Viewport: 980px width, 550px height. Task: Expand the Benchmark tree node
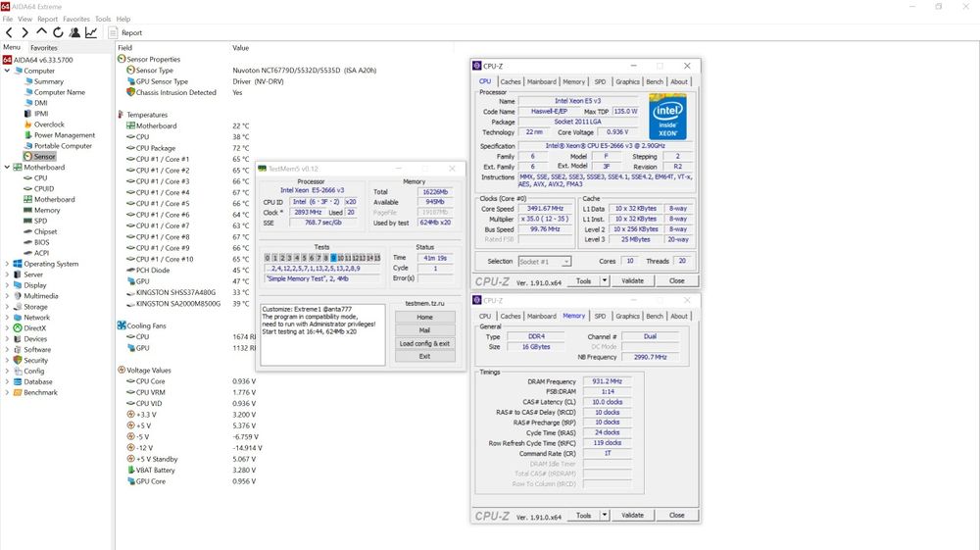(7, 392)
